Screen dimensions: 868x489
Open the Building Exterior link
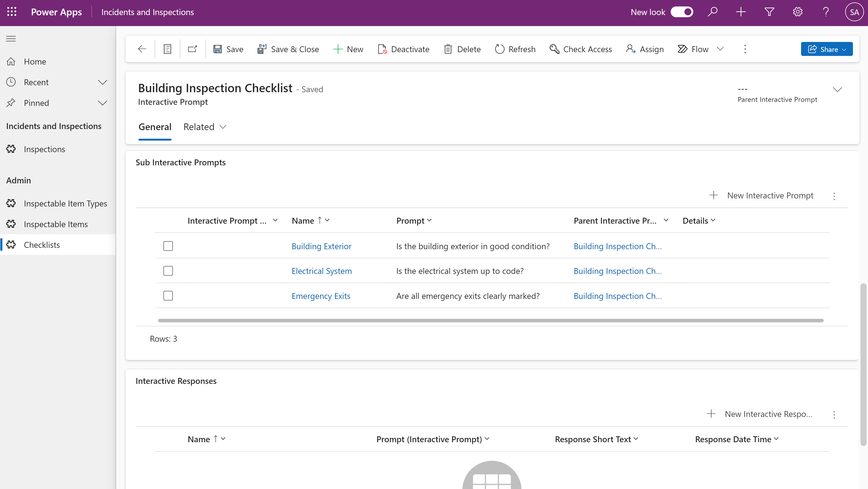[322, 247]
